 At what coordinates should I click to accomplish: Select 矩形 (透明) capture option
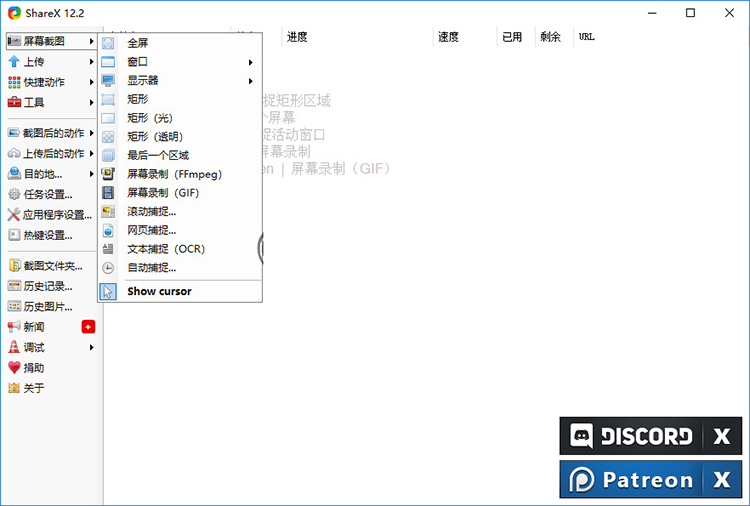pos(155,137)
